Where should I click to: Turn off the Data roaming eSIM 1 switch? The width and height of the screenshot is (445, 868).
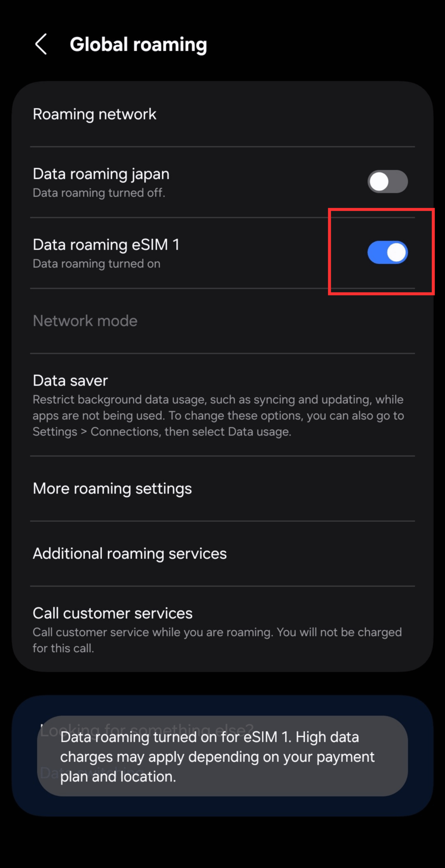click(387, 252)
